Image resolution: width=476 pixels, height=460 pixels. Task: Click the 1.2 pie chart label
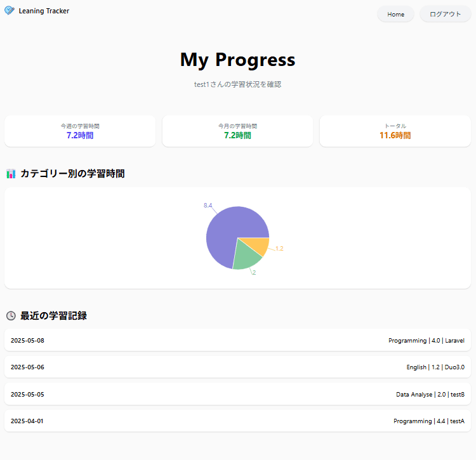(279, 249)
